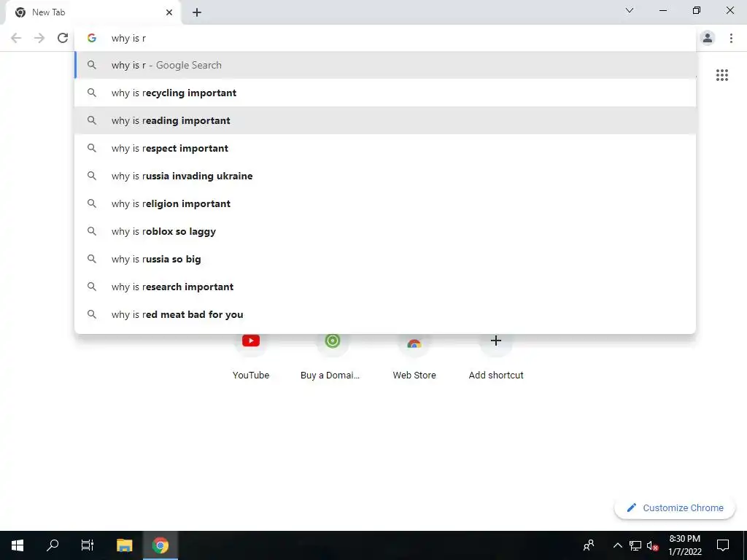Reload the page with the refresh icon

[x=63, y=38]
